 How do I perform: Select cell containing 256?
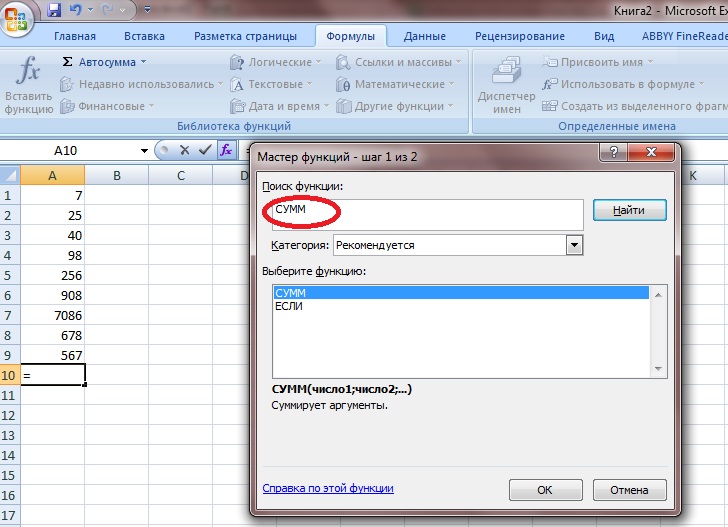click(x=52, y=275)
